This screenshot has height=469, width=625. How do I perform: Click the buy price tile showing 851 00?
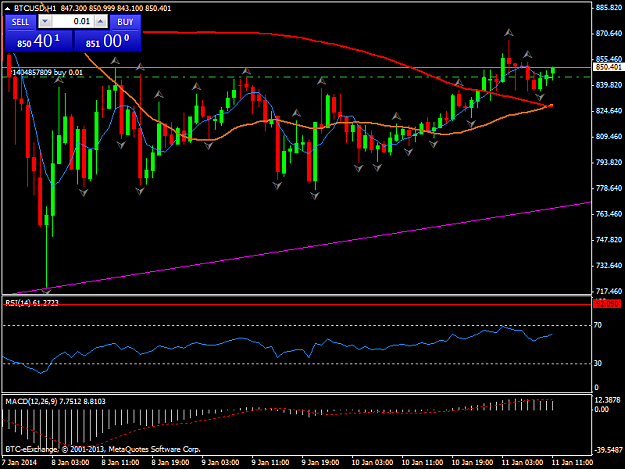108,41
